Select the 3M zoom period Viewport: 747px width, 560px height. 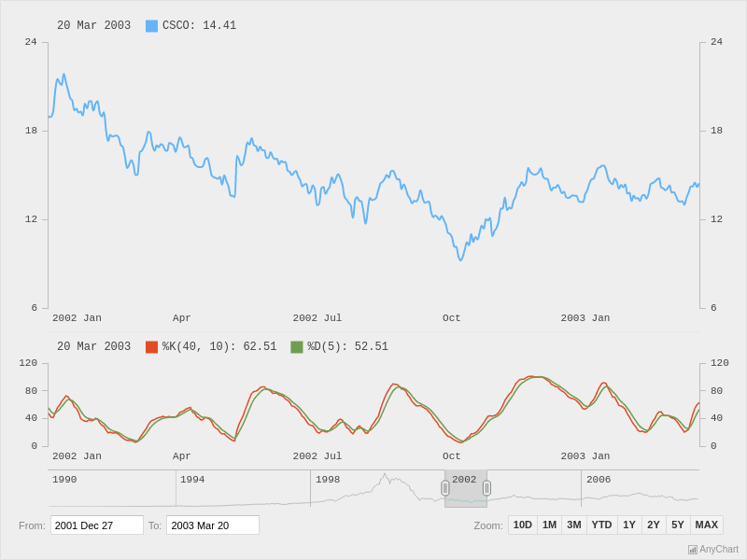tap(574, 525)
